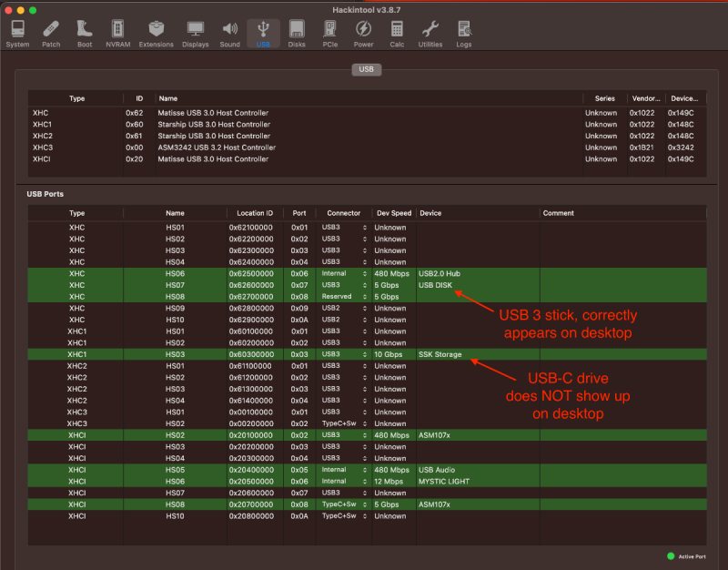Select the Boot toolbar icon
Viewport: 728px width, 570px height.
coord(85,32)
